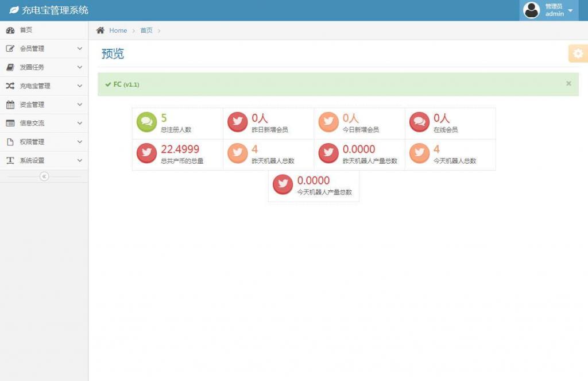Image resolution: width=588 pixels, height=381 pixels.
Task: Click the 首页 breadcrumb link
Action: pos(146,30)
